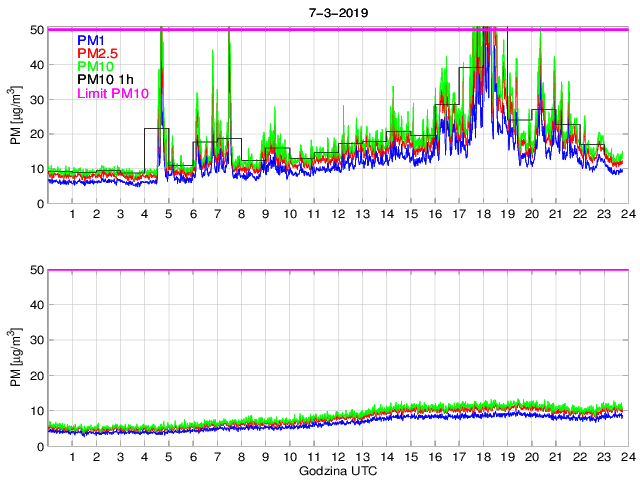Viewport: 640px width, 480px height.
Task: Click the upper plot's PM y-axis label
Action: pyautogui.click(x=15, y=117)
